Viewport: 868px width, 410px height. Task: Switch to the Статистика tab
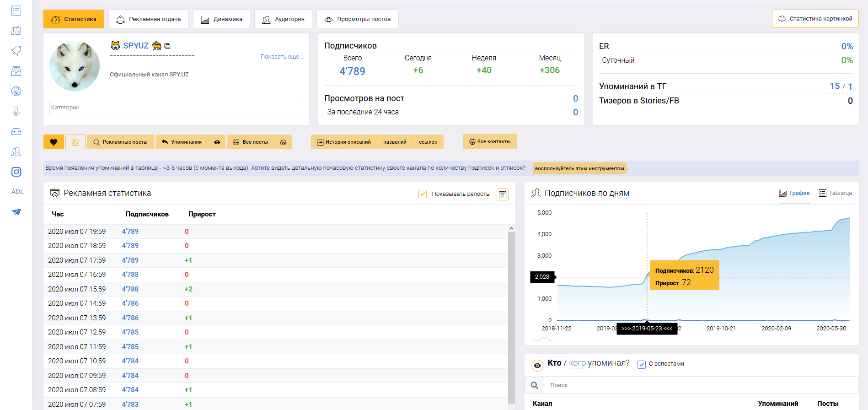click(x=74, y=19)
